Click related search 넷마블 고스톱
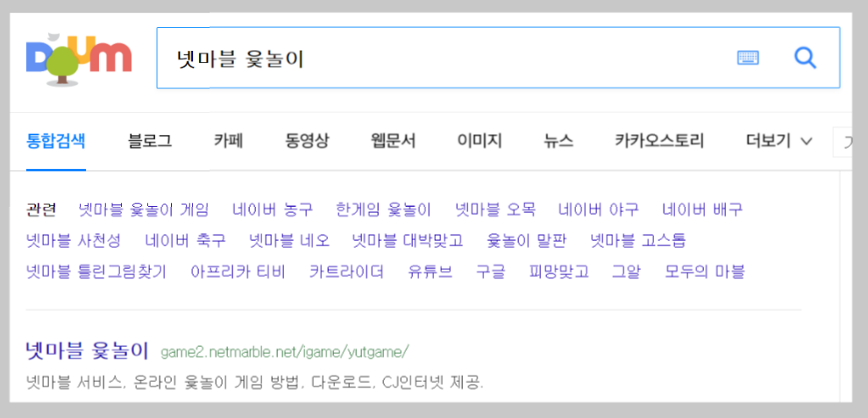 point(637,241)
